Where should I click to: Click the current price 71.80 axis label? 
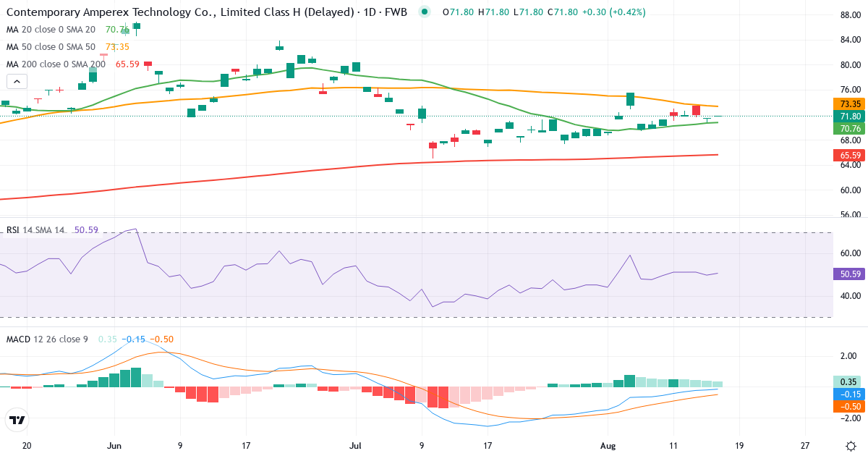(851, 116)
